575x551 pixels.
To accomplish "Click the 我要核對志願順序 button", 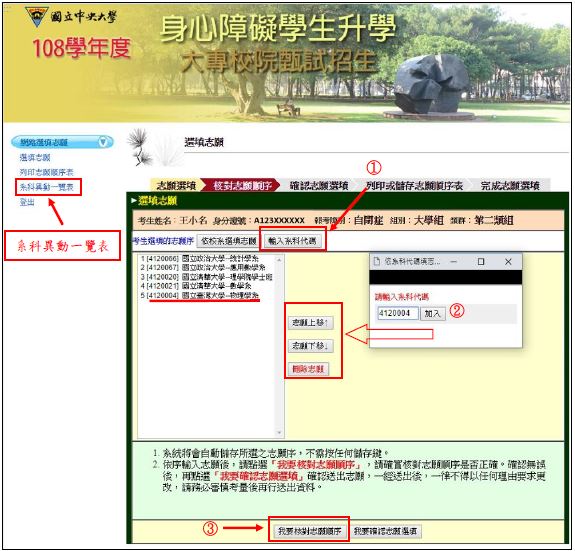I will (x=310, y=531).
